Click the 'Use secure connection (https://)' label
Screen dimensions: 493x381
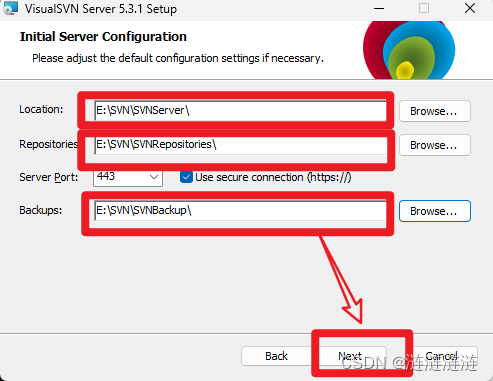[x=273, y=177]
